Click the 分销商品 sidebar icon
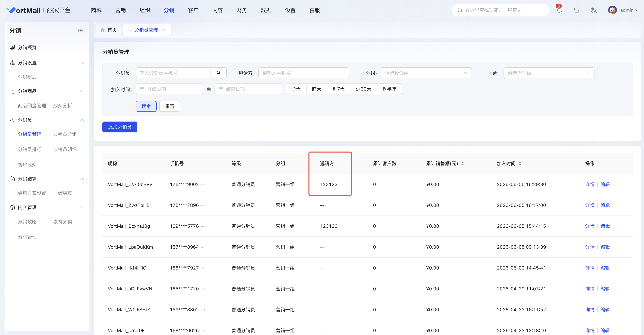This screenshot has height=335, width=644. click(12, 91)
